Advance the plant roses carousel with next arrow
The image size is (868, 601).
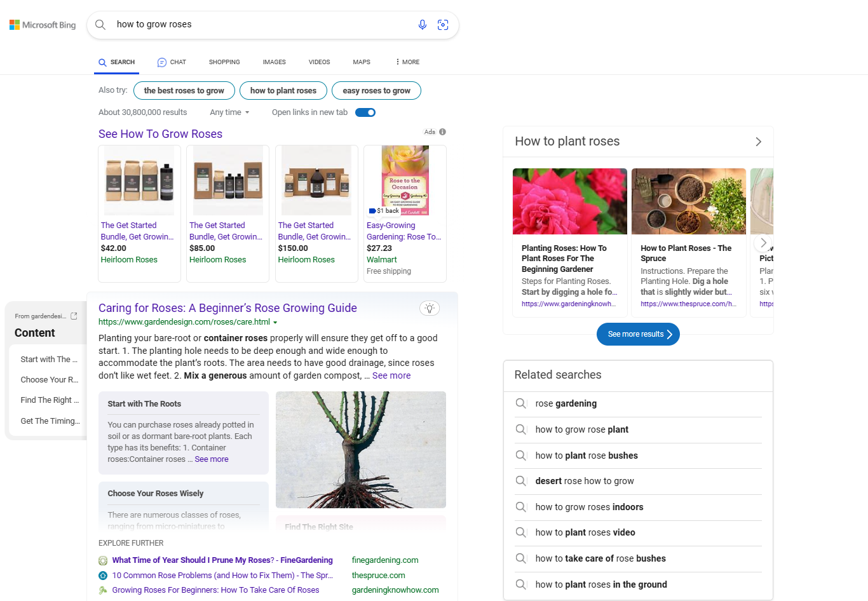764,243
